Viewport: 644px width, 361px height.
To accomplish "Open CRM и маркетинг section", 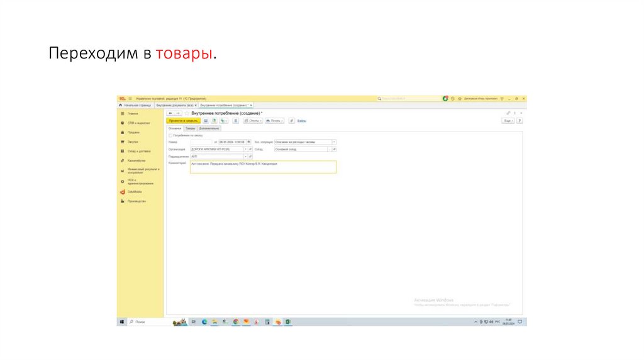I will click(x=138, y=123).
